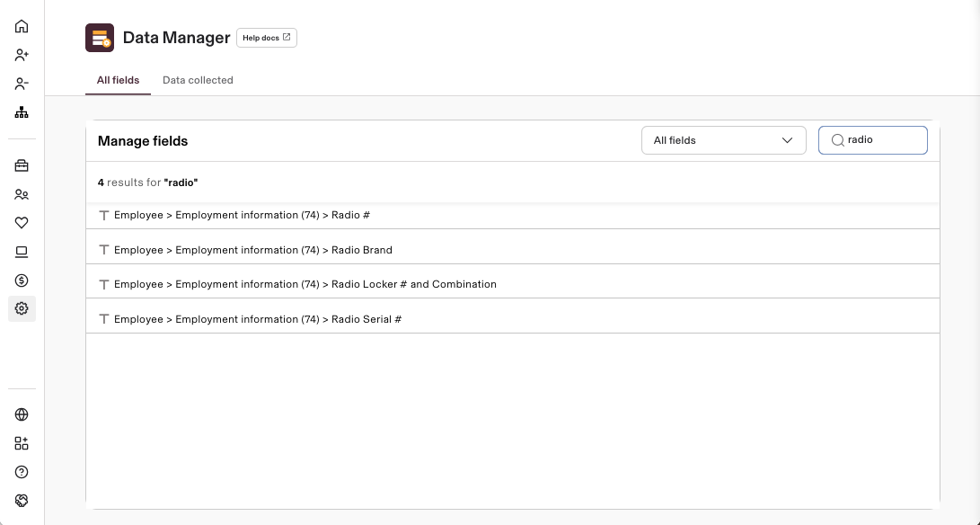Click the Data Manager app logo

point(100,38)
